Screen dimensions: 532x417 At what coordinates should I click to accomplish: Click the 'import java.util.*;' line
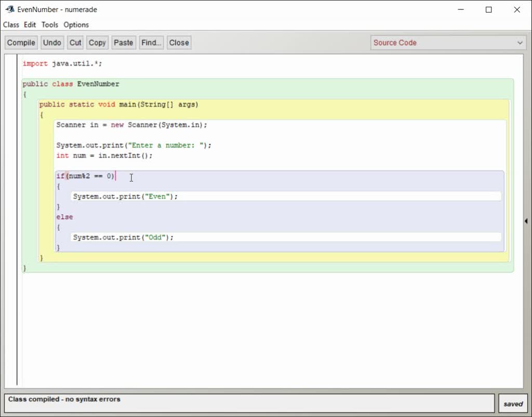coord(62,63)
